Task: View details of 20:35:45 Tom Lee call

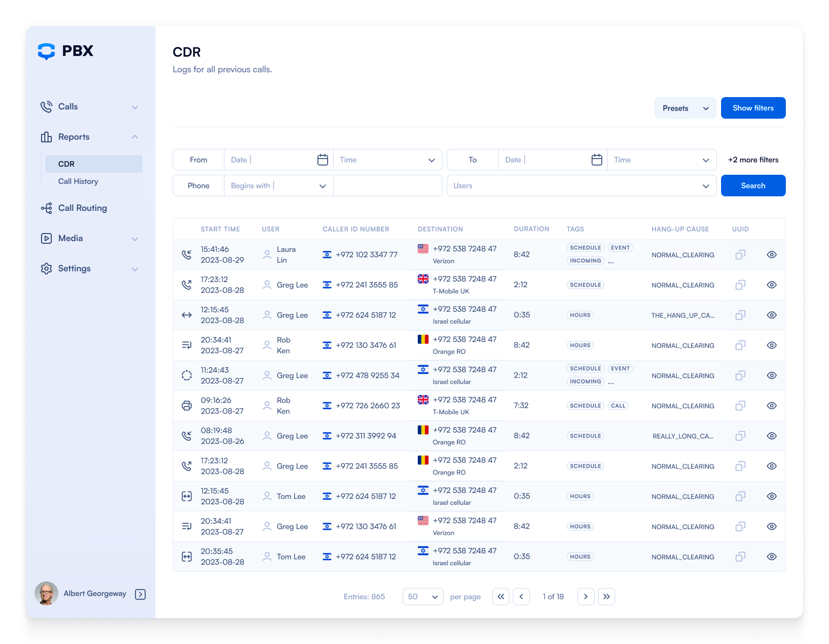Action: 772,557
